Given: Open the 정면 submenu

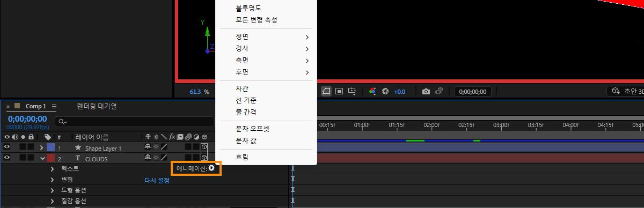Looking at the screenshot, I should coord(266,37).
